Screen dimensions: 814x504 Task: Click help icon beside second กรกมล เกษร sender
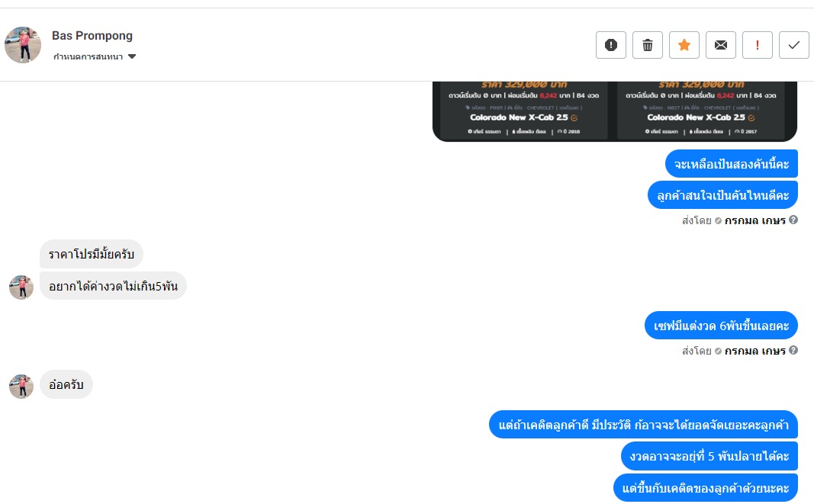point(793,350)
